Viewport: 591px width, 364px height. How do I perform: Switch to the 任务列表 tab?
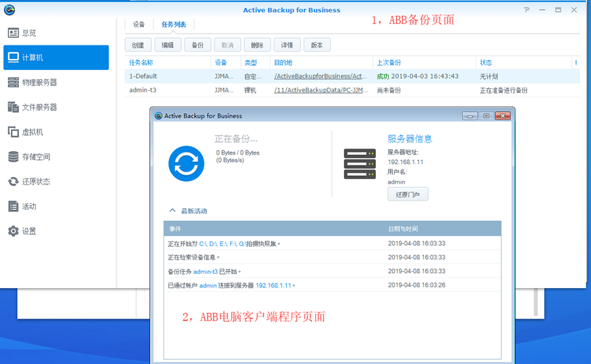click(174, 24)
